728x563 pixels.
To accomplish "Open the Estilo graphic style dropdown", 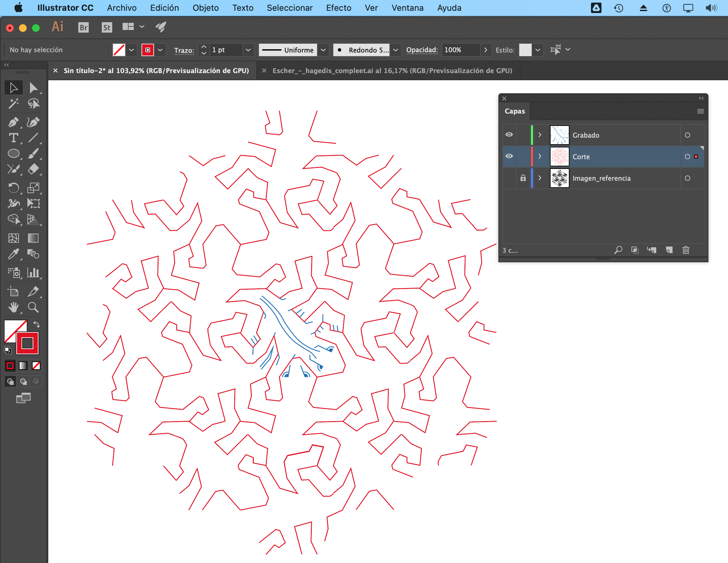I will point(538,50).
